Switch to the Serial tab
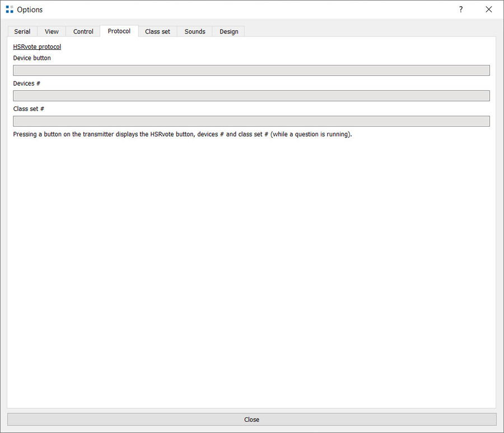 (x=22, y=32)
